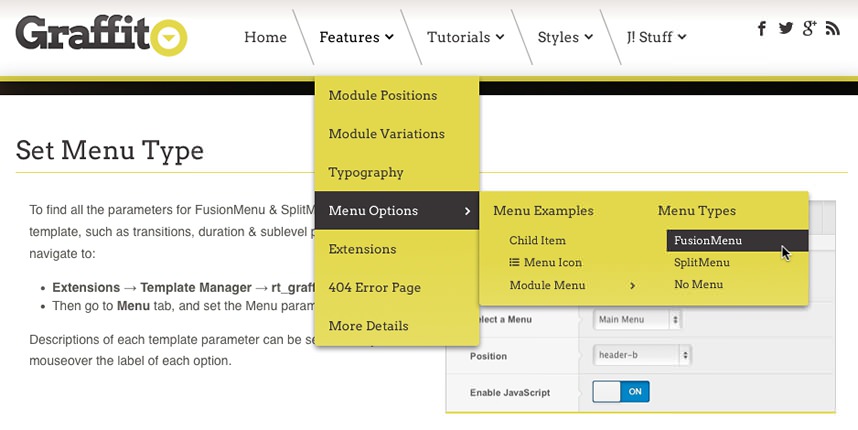Screen dimensions: 858x430
Task: Open the Typography menu entry
Action: tap(397, 172)
